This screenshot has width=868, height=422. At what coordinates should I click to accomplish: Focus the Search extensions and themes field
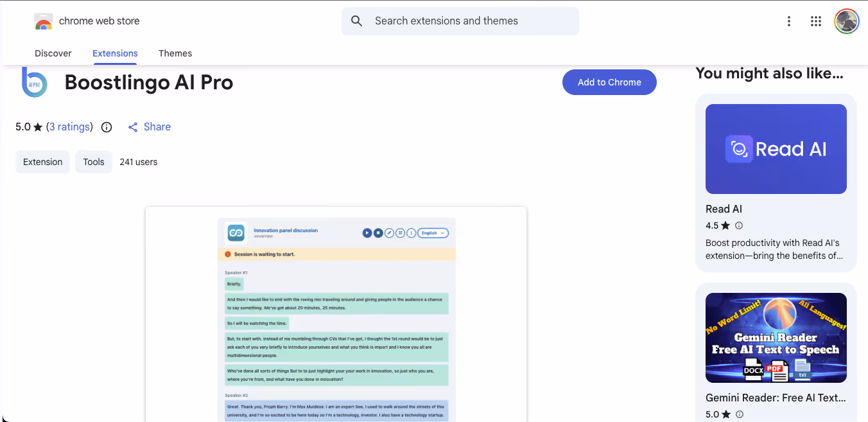(x=460, y=21)
